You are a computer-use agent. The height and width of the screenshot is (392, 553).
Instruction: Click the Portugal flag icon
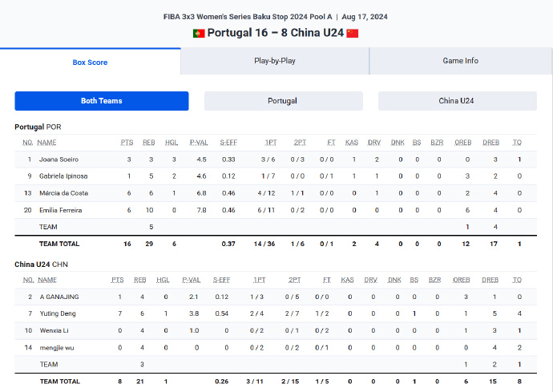[199, 33]
